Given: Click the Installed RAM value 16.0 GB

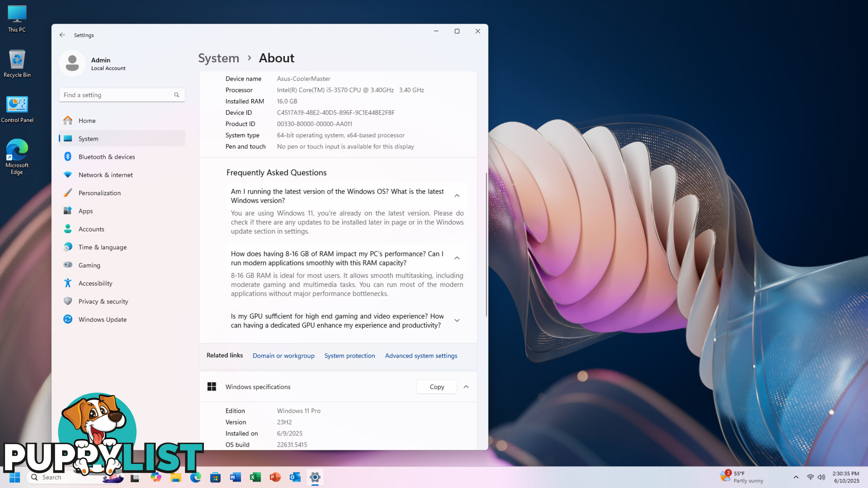Looking at the screenshot, I should coord(287,101).
